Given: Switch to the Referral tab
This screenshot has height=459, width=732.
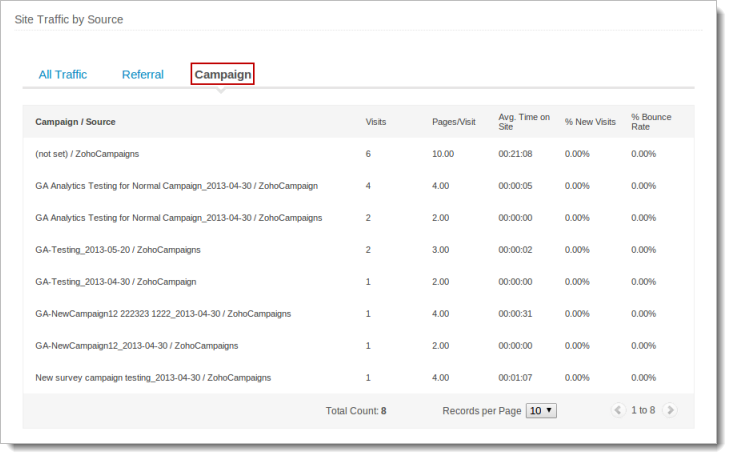Looking at the screenshot, I should [x=143, y=74].
